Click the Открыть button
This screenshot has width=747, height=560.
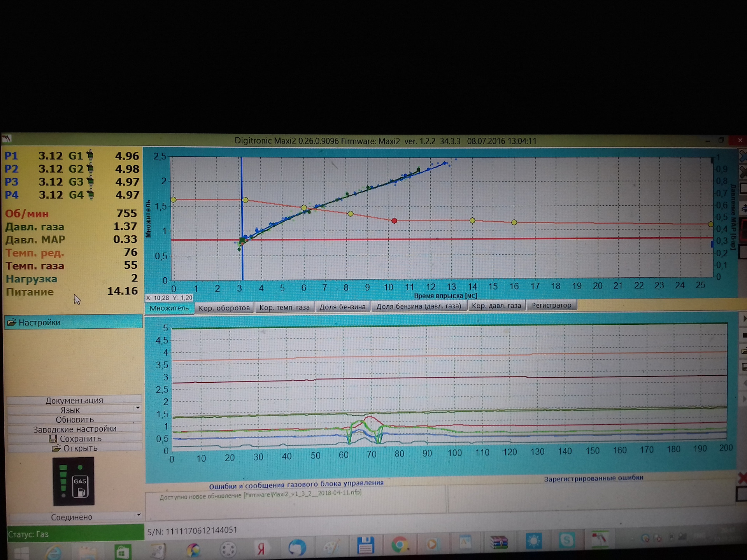tap(74, 448)
